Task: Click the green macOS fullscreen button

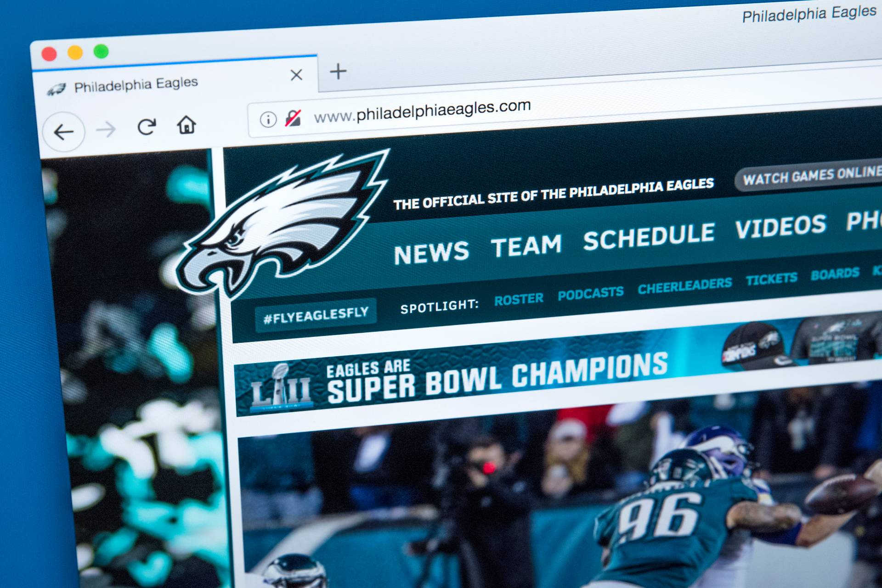Action: [x=101, y=51]
